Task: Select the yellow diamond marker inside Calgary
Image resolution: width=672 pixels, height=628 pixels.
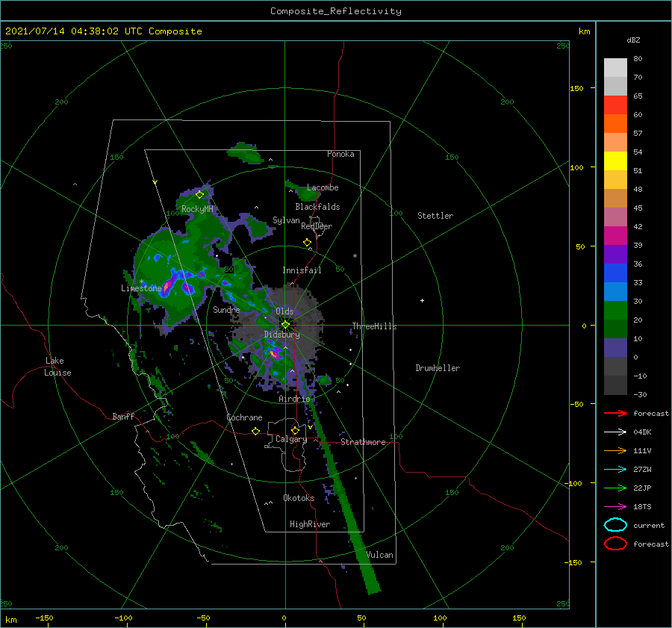Action: 295,430
